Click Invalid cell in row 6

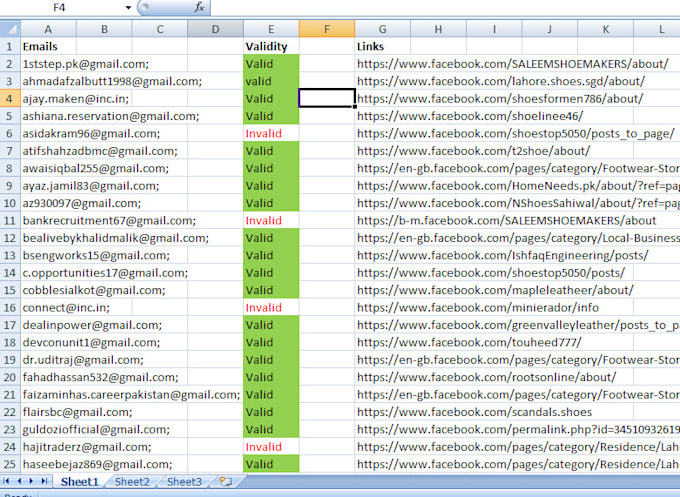pos(271,134)
